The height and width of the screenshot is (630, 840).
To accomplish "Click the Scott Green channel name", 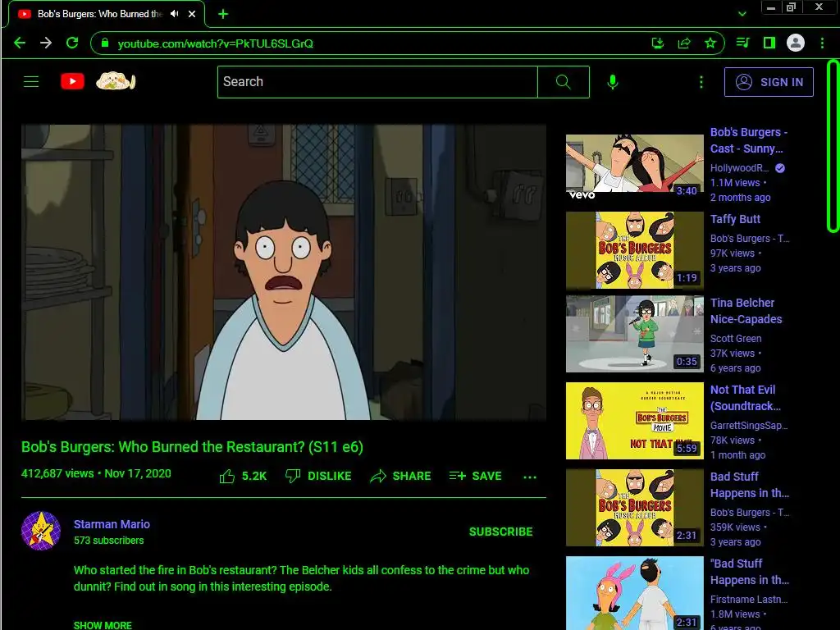I will pos(736,338).
